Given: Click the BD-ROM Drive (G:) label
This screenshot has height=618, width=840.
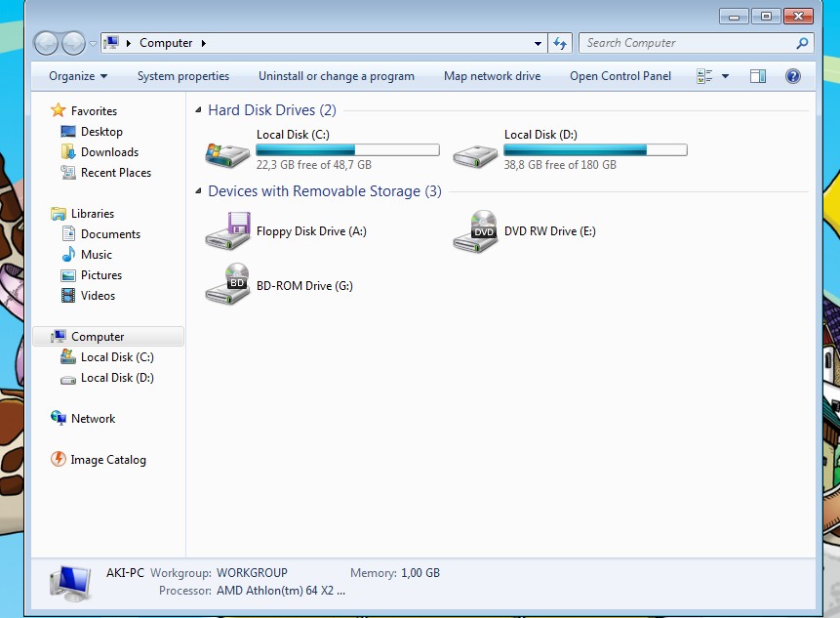Looking at the screenshot, I should pos(304,286).
